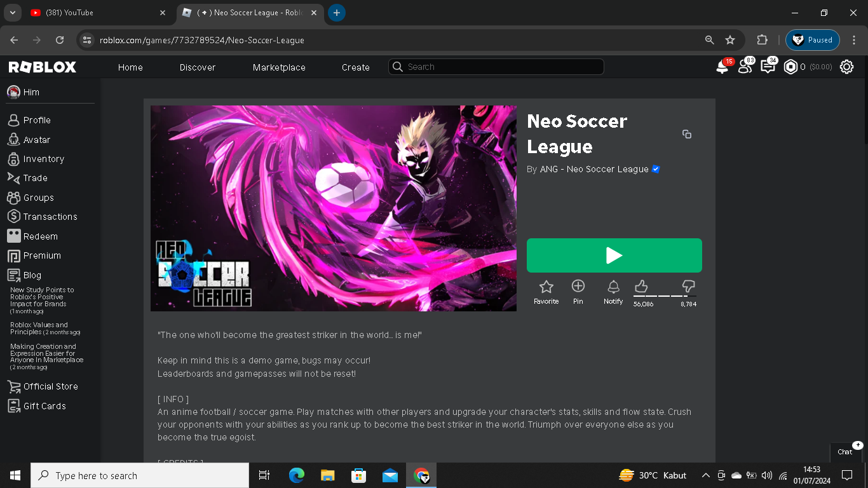Click the Roblox search field

click(x=496, y=67)
